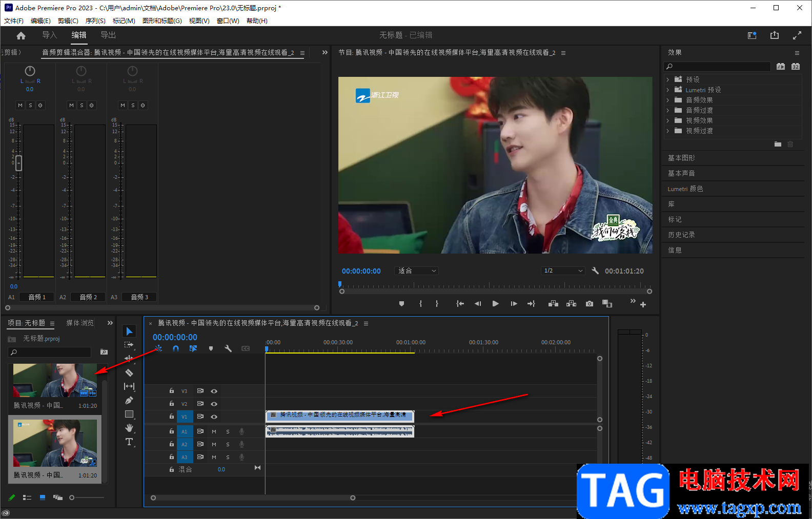Select the Type tool
812x519 pixels.
tap(129, 442)
